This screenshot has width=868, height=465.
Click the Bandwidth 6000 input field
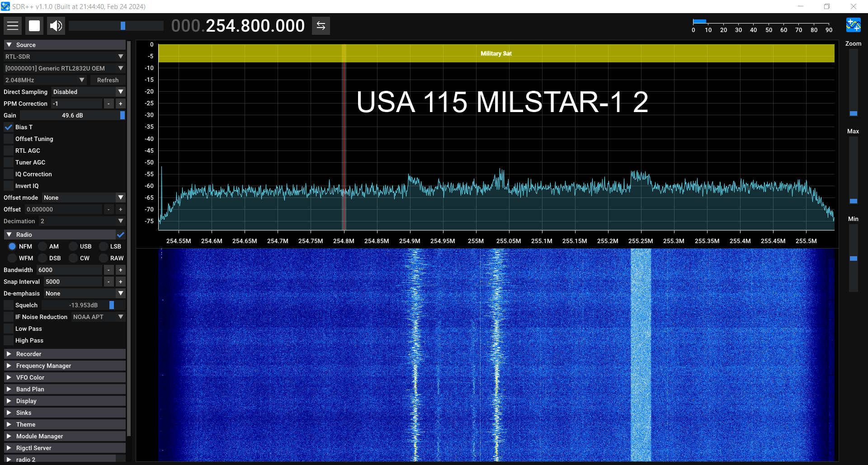tap(69, 270)
